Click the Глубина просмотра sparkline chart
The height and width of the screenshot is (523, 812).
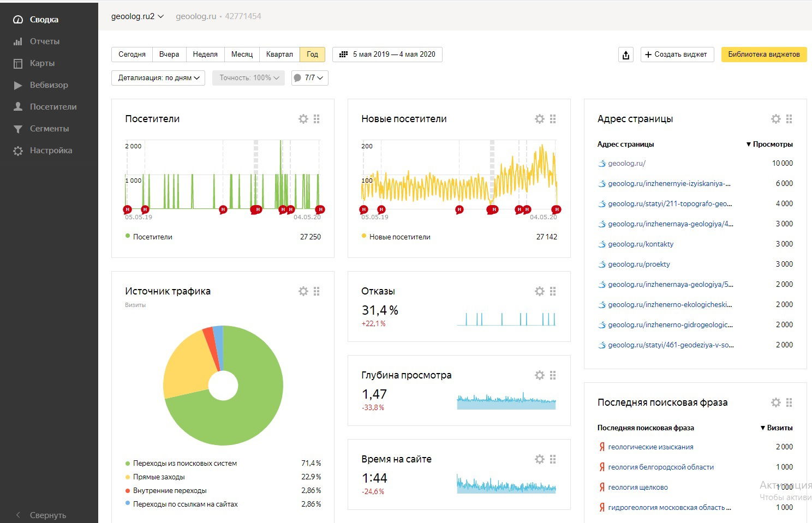[506, 400]
